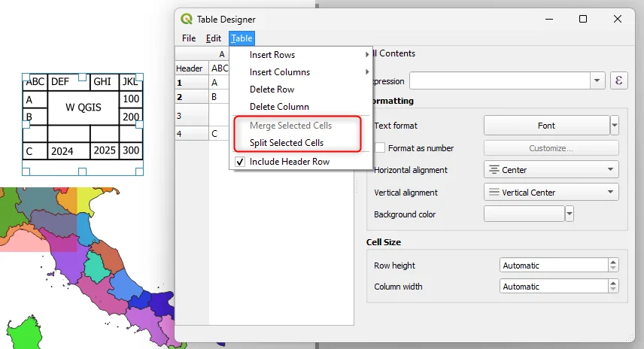Select Delete Column menu entry
The height and width of the screenshot is (349, 644).
tap(279, 107)
